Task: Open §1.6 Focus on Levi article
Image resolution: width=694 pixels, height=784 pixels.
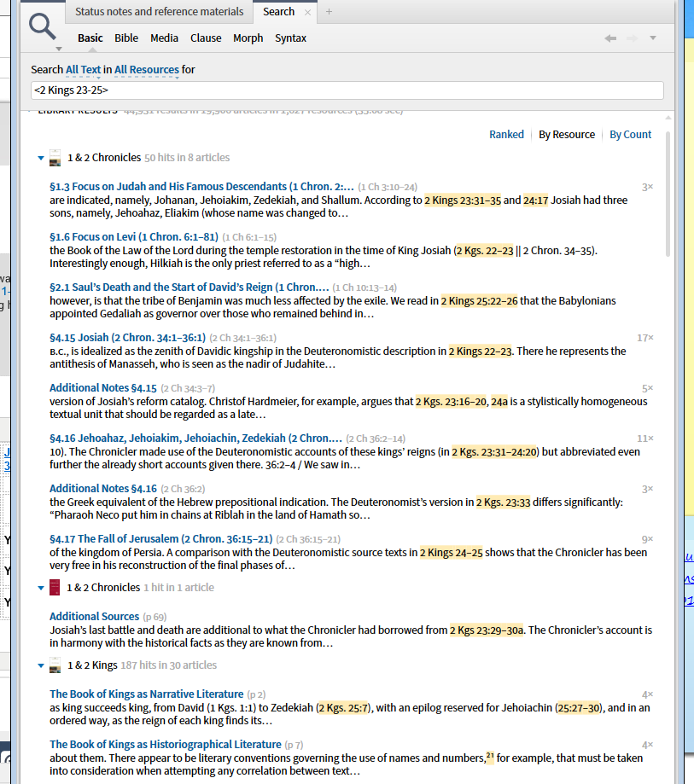Action: click(134, 237)
